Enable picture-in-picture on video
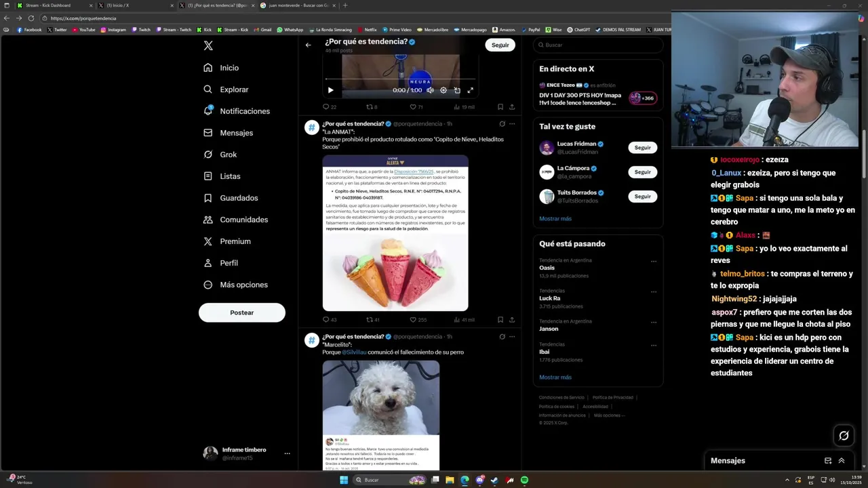This screenshot has height=488, width=868. click(x=457, y=90)
